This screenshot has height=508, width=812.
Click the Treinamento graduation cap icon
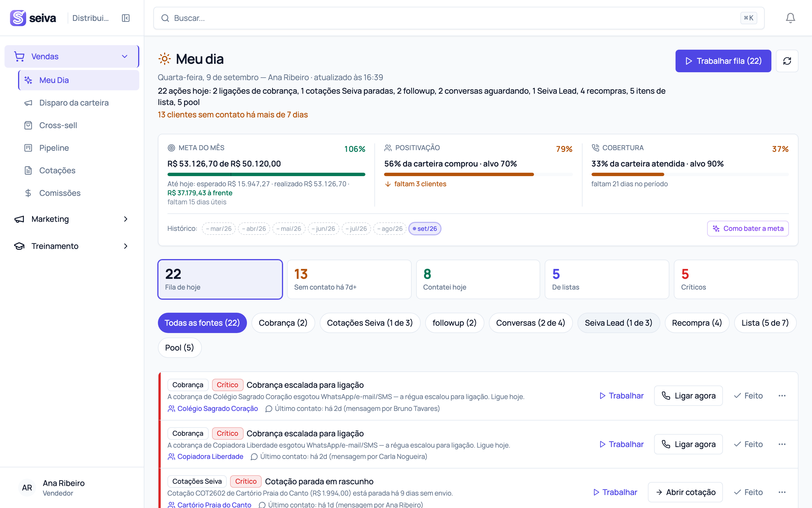(x=19, y=246)
